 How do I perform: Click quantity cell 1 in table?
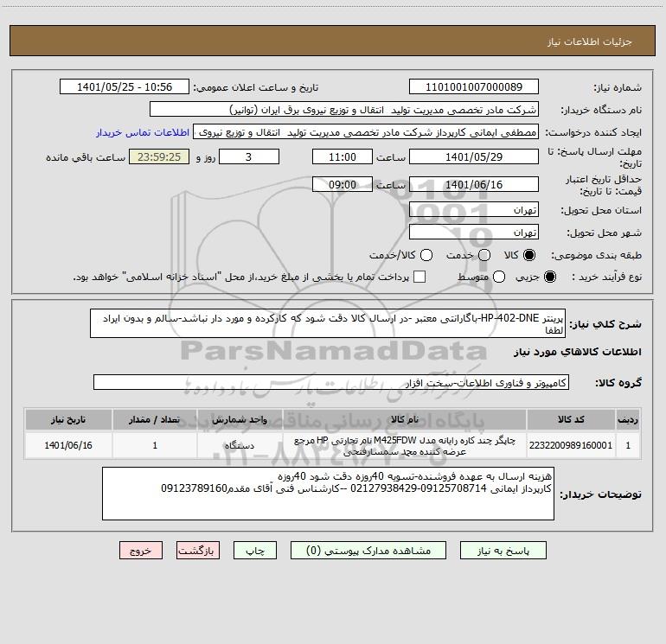[x=155, y=445]
